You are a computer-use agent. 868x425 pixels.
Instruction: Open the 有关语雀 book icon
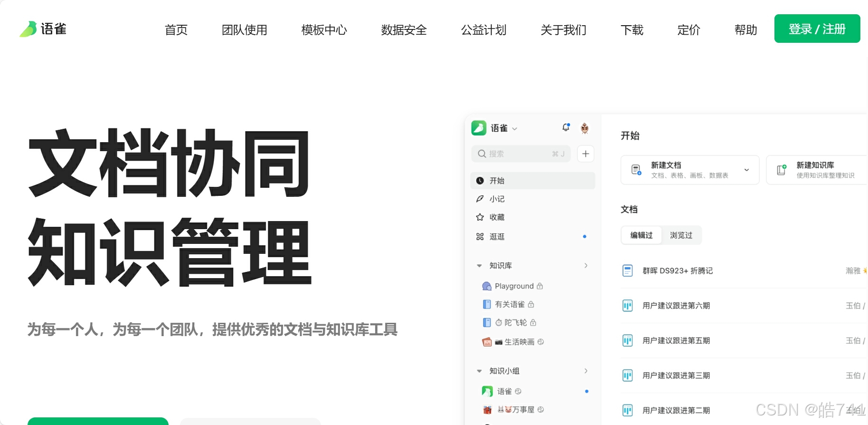point(487,304)
